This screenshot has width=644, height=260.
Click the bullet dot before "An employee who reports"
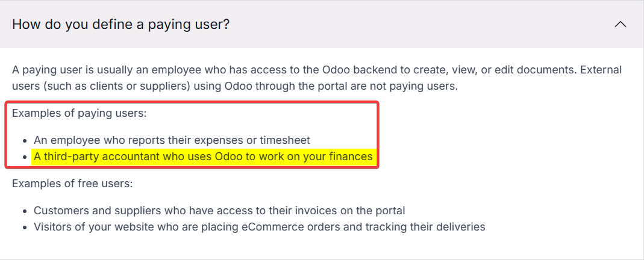click(x=25, y=141)
